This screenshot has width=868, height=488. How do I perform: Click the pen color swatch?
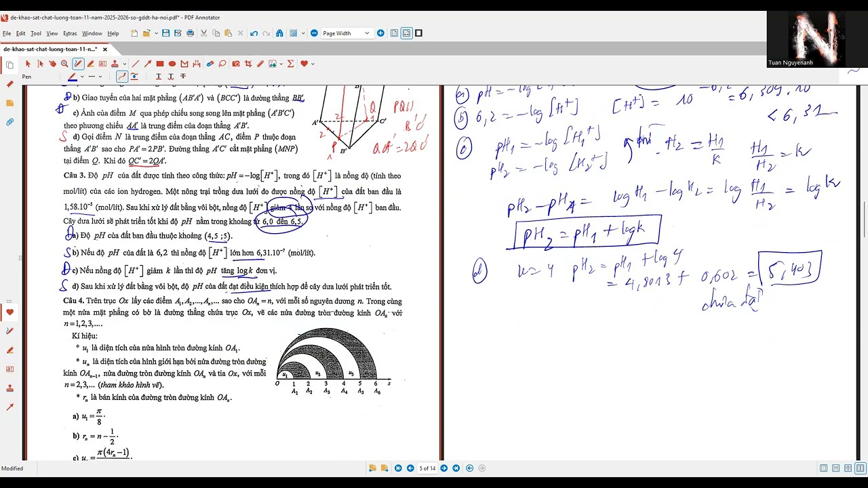point(73,77)
